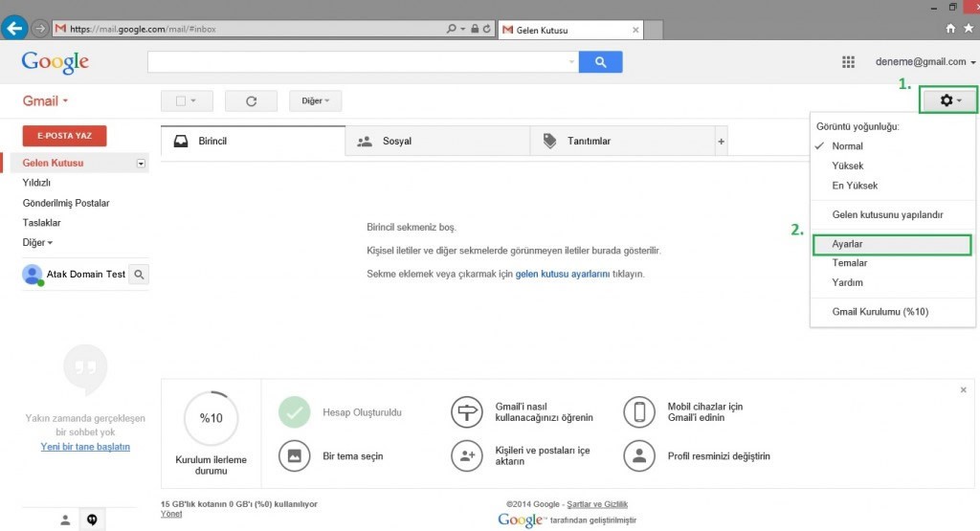Click the mobile phone Gmail icon
The height and width of the screenshot is (531, 980).
[639, 412]
